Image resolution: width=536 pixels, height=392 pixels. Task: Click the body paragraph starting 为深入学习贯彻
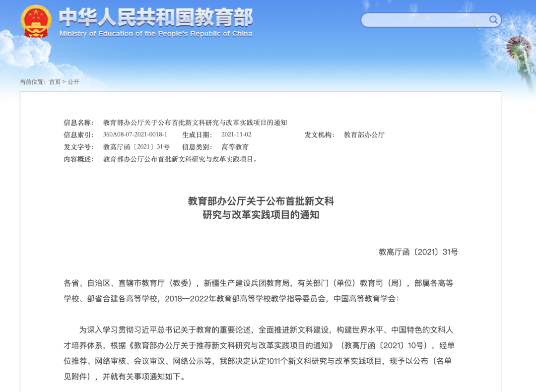258,353
